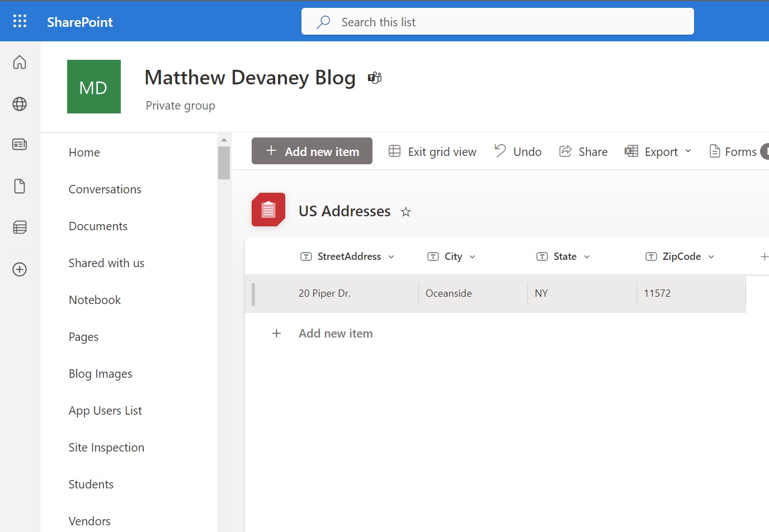
Task: Open My sites globe icon
Action: coord(20,104)
